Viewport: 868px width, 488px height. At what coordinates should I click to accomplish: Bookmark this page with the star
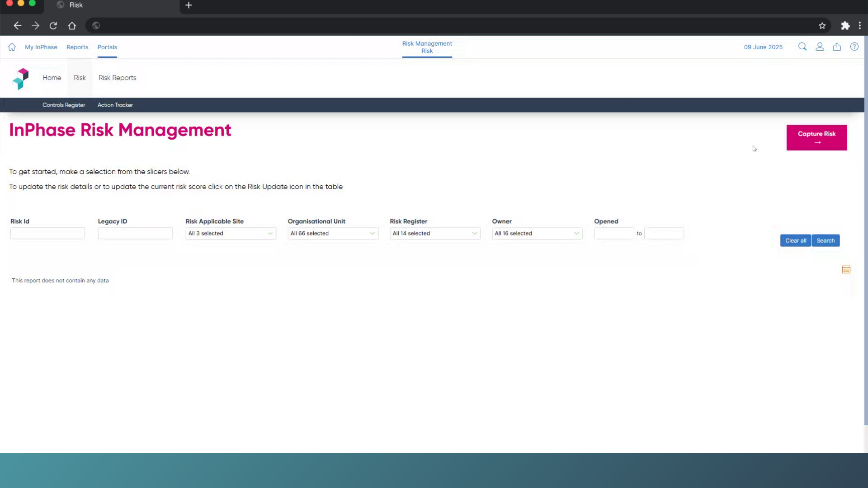point(822,26)
